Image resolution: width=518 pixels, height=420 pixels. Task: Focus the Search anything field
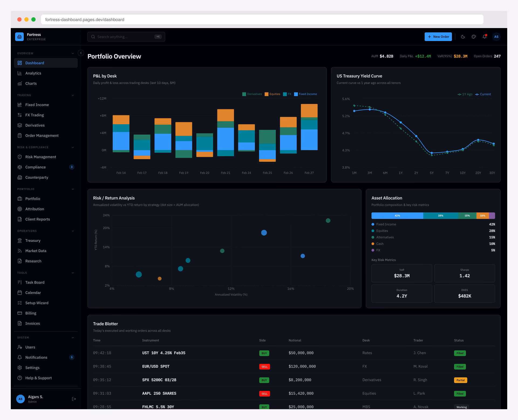[x=126, y=37]
